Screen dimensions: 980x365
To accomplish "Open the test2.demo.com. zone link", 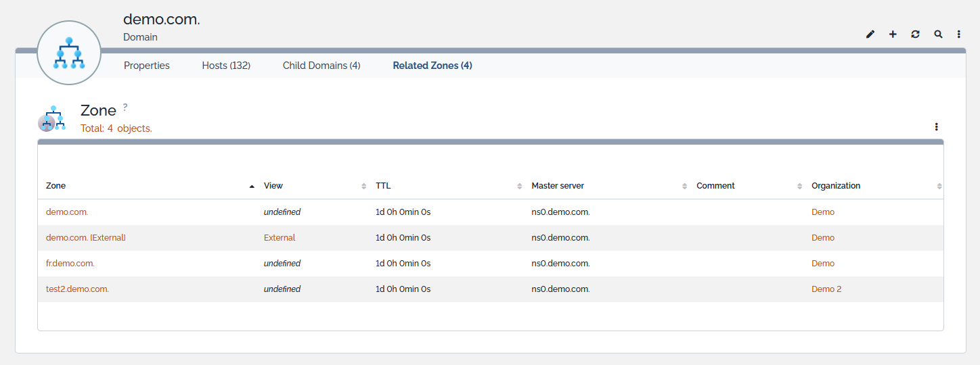I will (77, 289).
